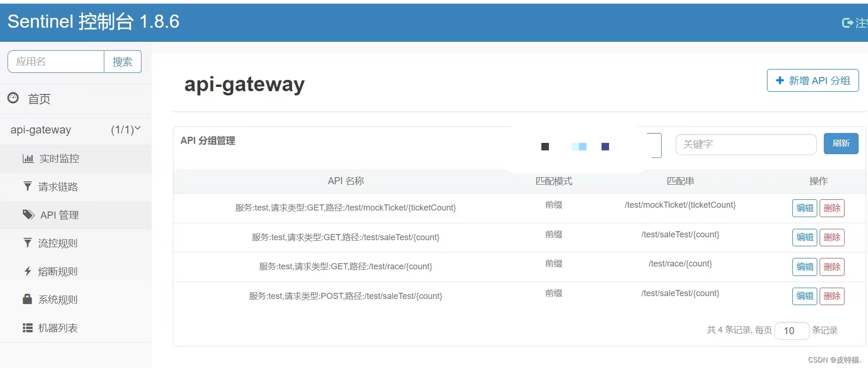
Task: Collapse the api-gateway sidebar chevron
Action: pyautogui.click(x=138, y=128)
